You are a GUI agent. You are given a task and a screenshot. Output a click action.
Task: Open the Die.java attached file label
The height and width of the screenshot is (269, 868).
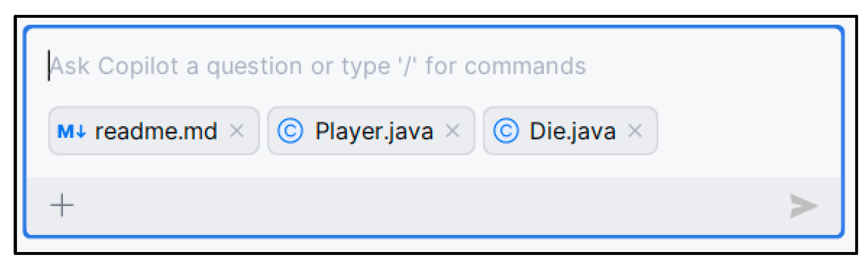(x=572, y=132)
